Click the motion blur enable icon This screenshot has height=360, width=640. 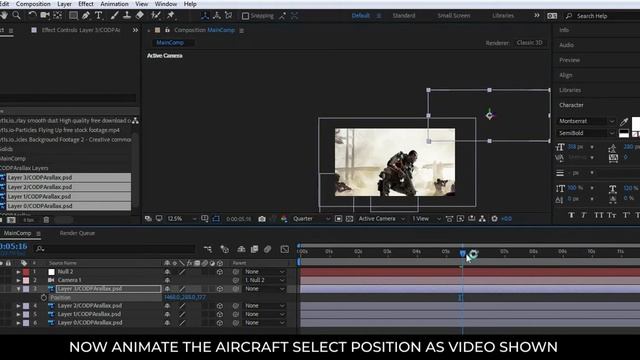tap(267, 249)
